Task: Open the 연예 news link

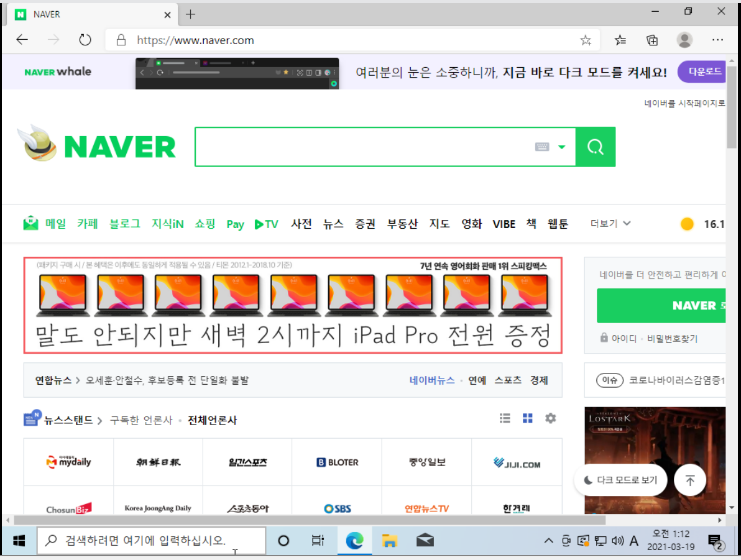Action: [477, 380]
